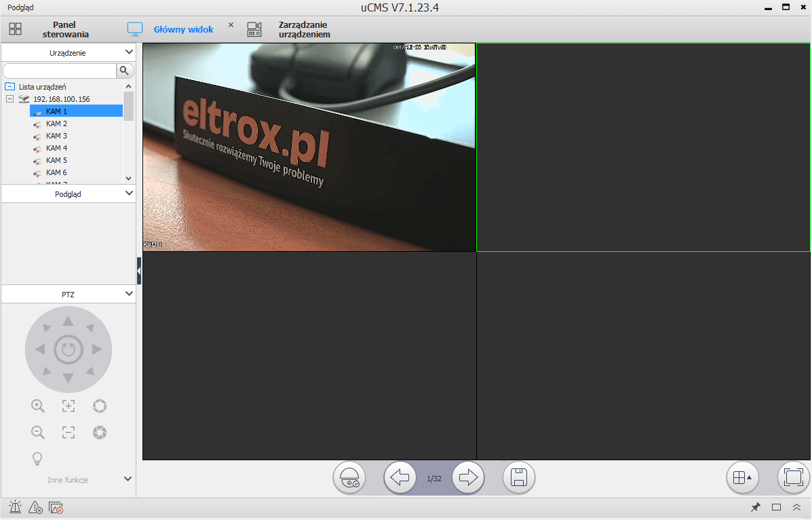Open PTZ iris aperture icon
Viewport: 812px width, 520px height.
[x=100, y=406]
